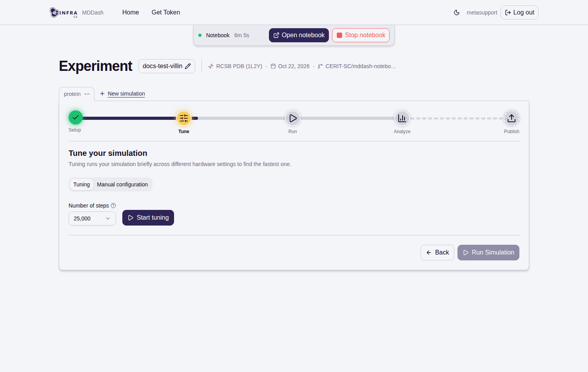588x372 pixels.
Task: Click the Experiment page heading
Action: [x=96, y=66]
